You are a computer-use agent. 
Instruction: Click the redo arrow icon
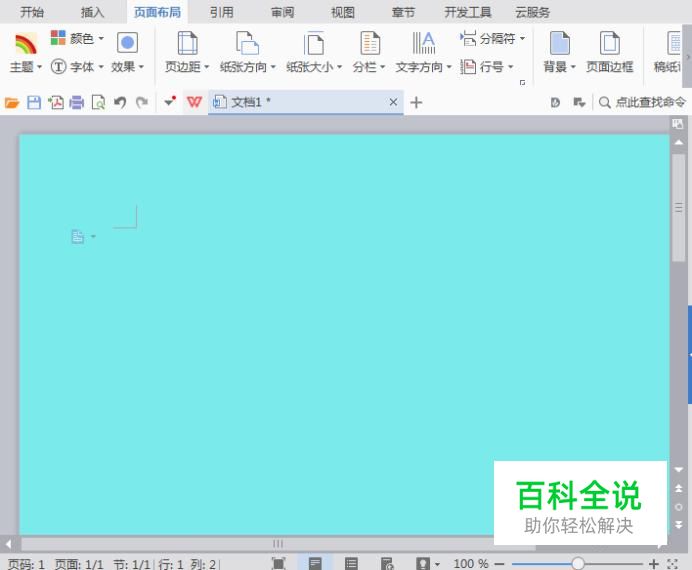142,103
